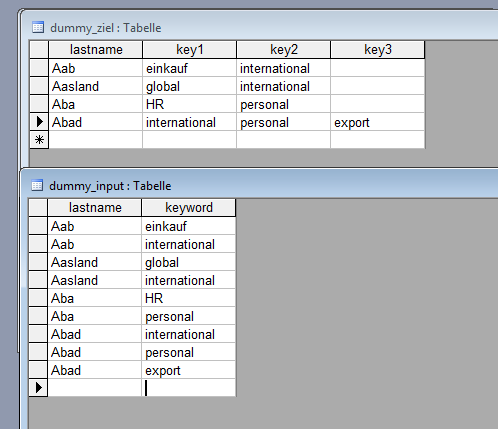Click the new-record asterisk row selector in dummy_ziel

coord(39,139)
